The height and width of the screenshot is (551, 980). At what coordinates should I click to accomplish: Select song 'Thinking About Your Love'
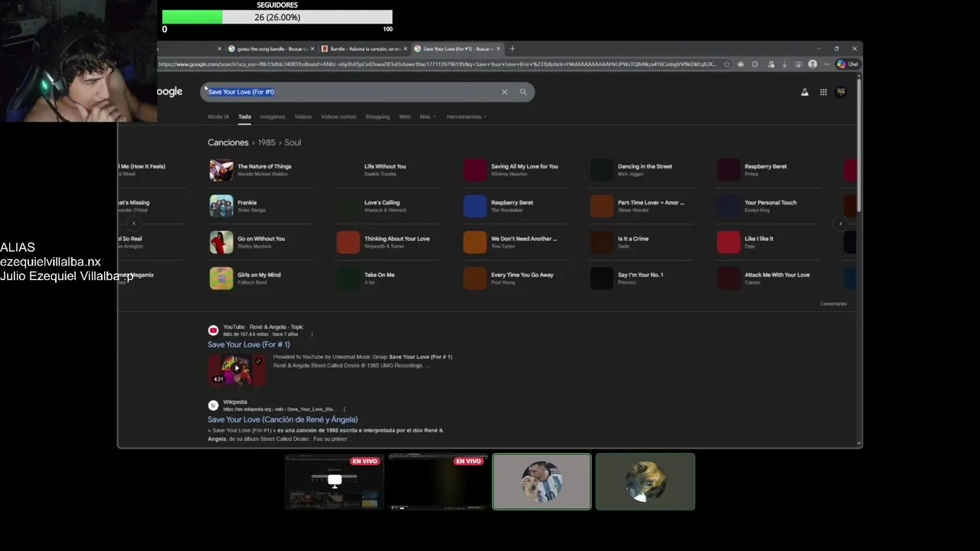(387, 242)
